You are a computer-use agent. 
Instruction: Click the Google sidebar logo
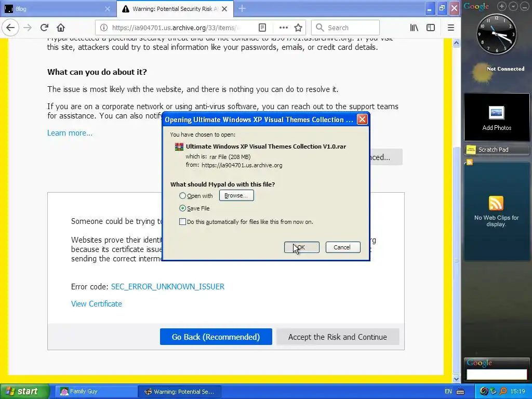pos(476,6)
